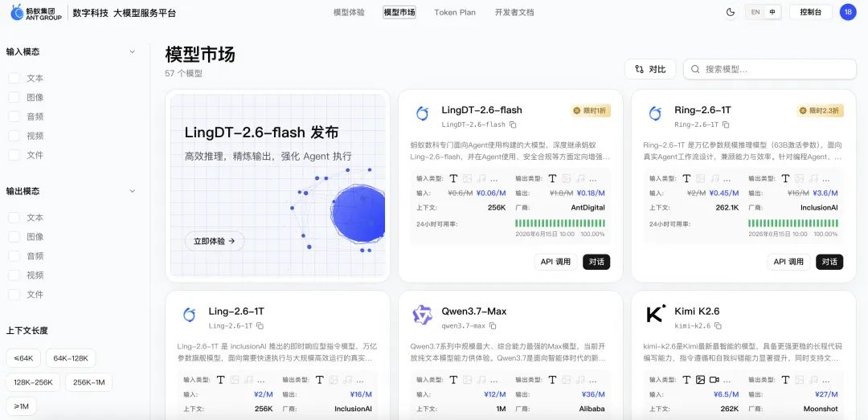Click the LingDT-2.6-flash 24-hour availability bar
The width and height of the screenshot is (868, 420).
[x=560, y=223]
